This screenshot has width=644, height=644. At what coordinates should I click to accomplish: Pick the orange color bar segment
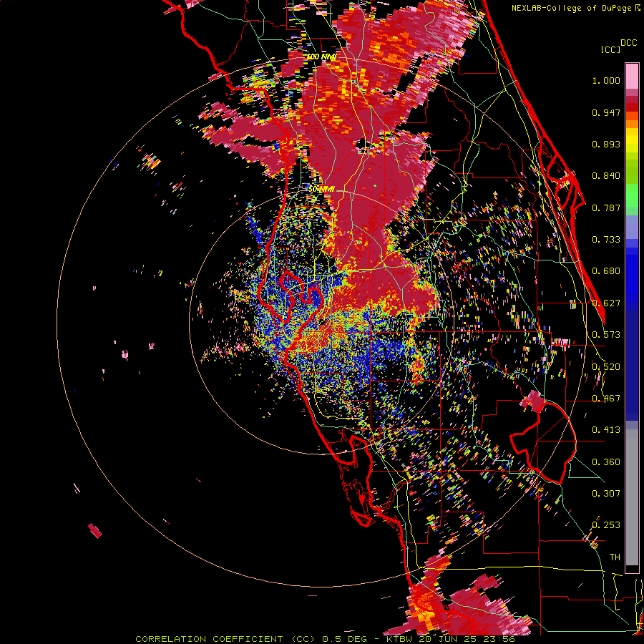[632, 124]
